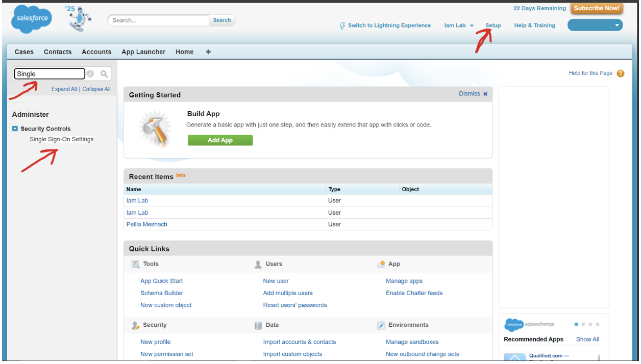Click New outbound change sets link

423,354
